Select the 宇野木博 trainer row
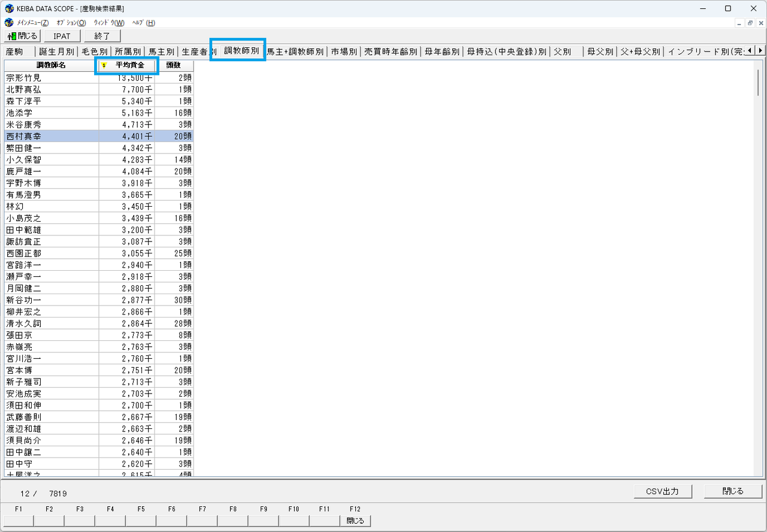The height and width of the screenshot is (532, 767). coord(99,183)
